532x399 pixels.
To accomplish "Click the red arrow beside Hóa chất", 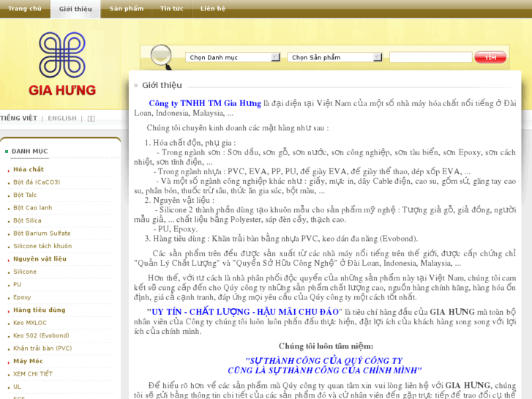I will point(9,170).
